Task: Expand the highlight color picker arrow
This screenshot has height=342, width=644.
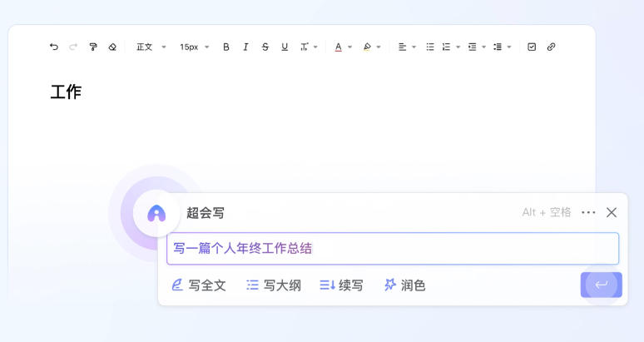Action: point(379,47)
